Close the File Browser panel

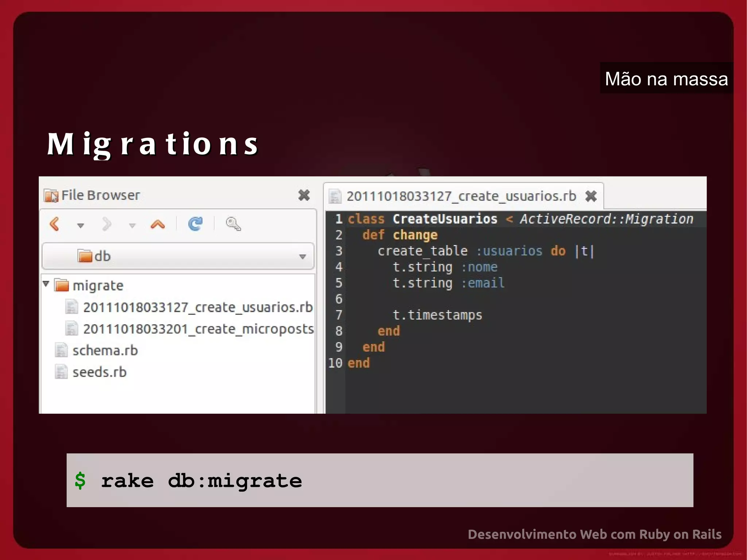[x=304, y=195]
